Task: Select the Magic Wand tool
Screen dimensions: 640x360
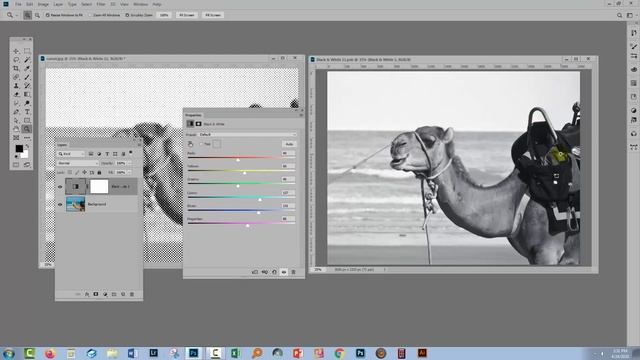Action: tap(27, 60)
